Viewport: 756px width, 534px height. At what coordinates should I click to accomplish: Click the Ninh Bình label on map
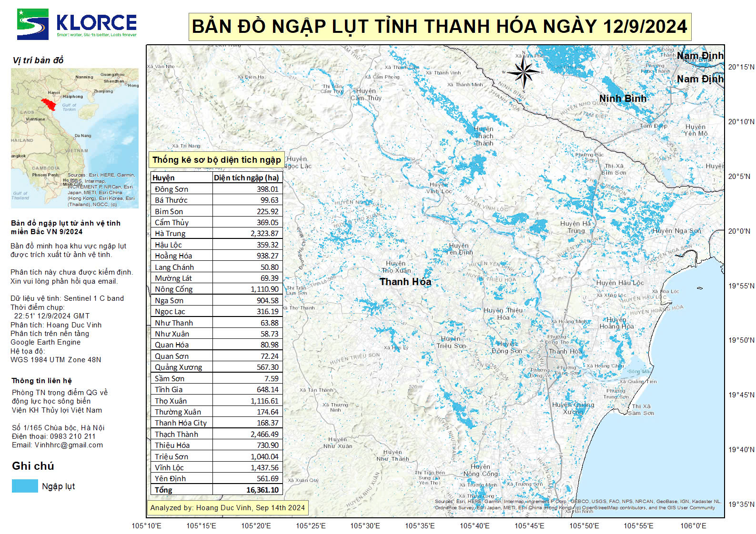click(x=623, y=99)
